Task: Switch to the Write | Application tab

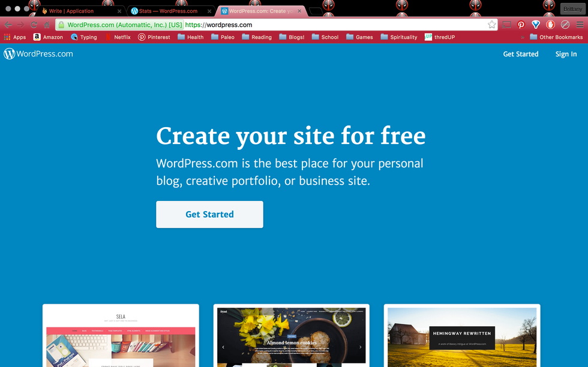Action: 80,11
